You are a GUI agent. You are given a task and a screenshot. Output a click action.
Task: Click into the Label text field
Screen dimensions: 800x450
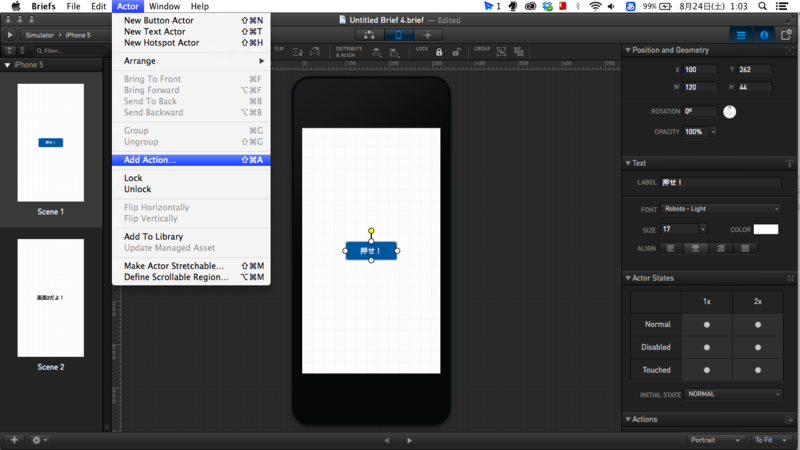[720, 183]
